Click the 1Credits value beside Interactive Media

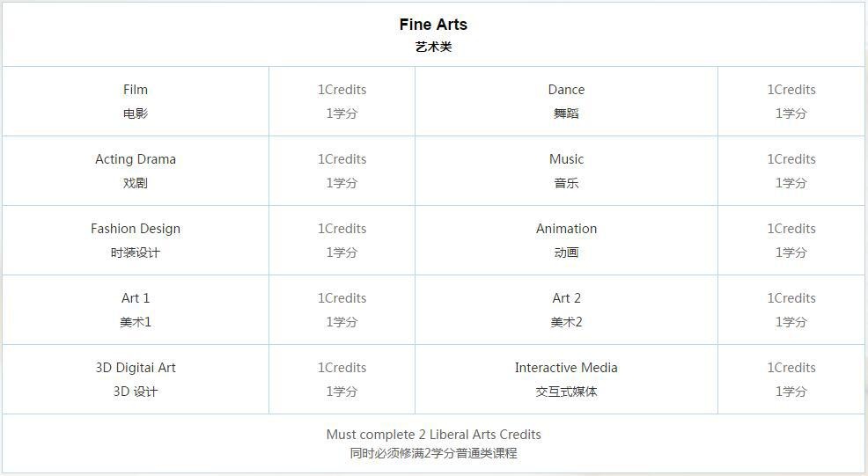coord(791,368)
